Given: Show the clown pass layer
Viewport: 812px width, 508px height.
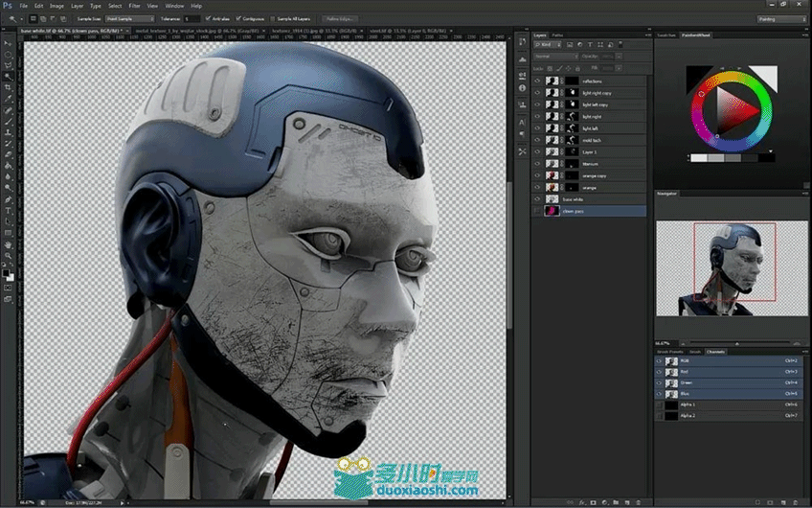Looking at the screenshot, I should pyautogui.click(x=537, y=211).
